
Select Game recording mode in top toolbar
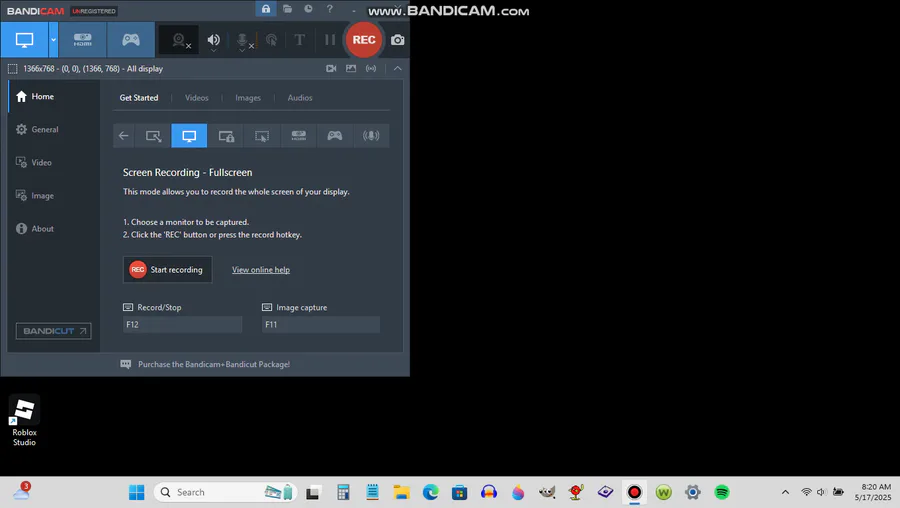(131, 40)
